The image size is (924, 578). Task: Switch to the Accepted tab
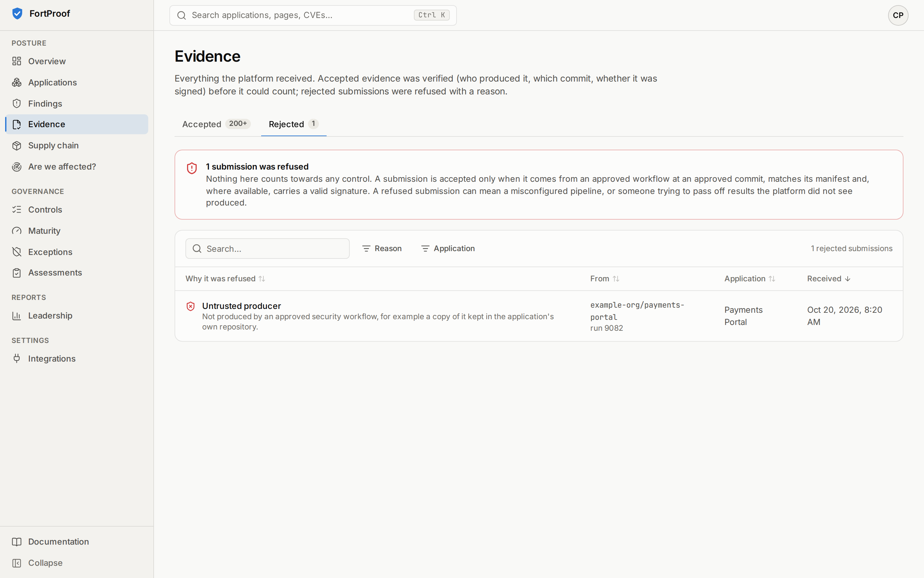pos(217,124)
